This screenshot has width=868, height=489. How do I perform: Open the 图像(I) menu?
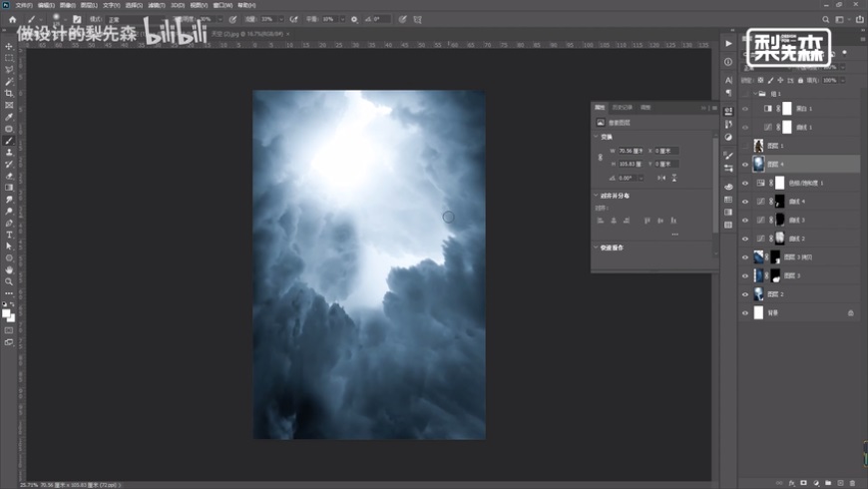coord(68,5)
